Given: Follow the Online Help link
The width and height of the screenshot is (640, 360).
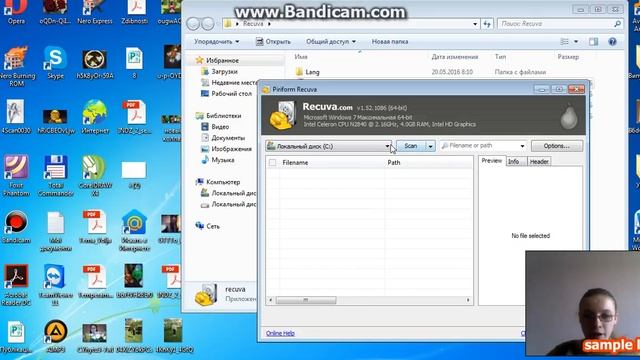Looking at the screenshot, I should (280, 333).
